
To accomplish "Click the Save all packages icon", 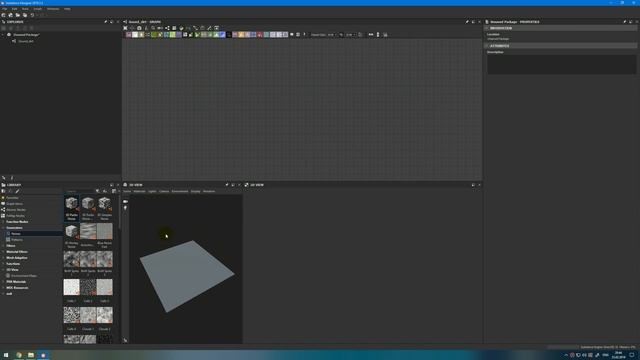I will click(x=25, y=15).
